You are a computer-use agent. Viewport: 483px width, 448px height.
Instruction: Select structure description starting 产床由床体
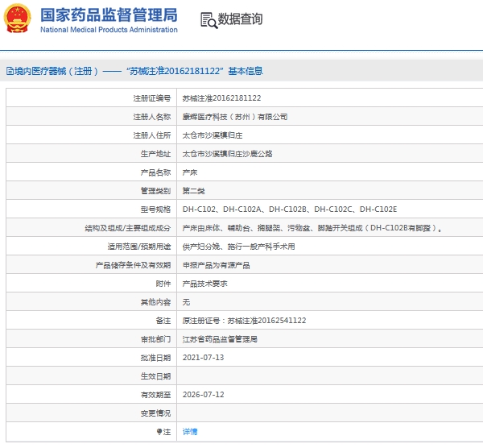(x=312, y=228)
